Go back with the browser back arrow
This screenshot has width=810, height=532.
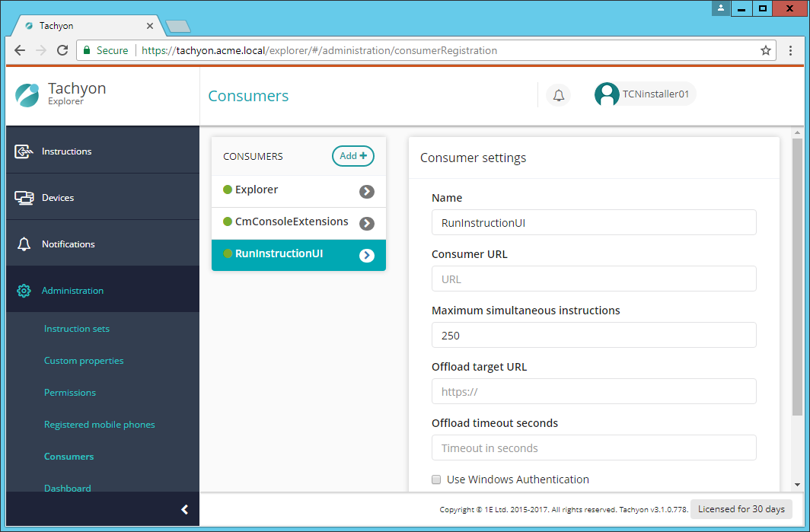20,50
